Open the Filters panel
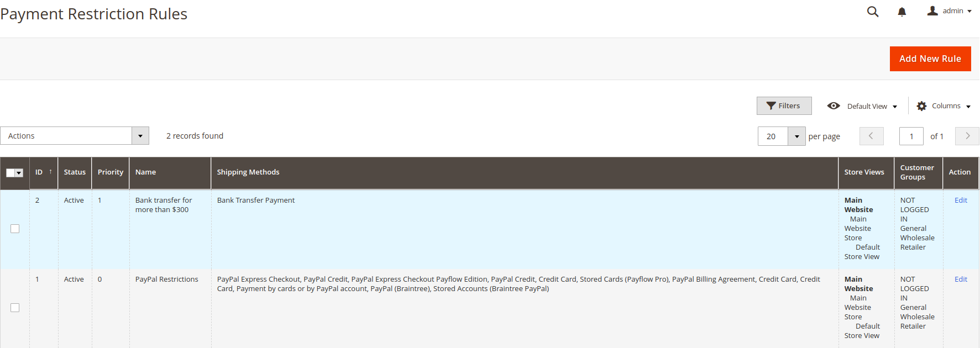The width and height of the screenshot is (980, 348). click(x=784, y=106)
